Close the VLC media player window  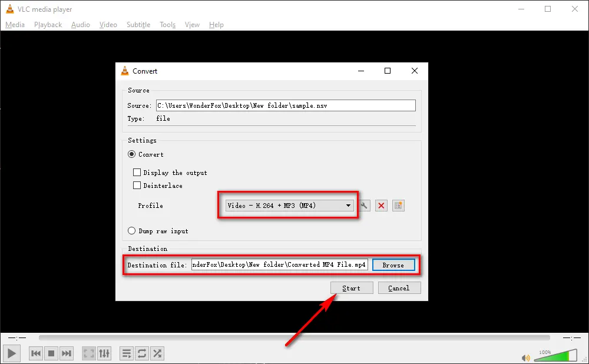575,9
